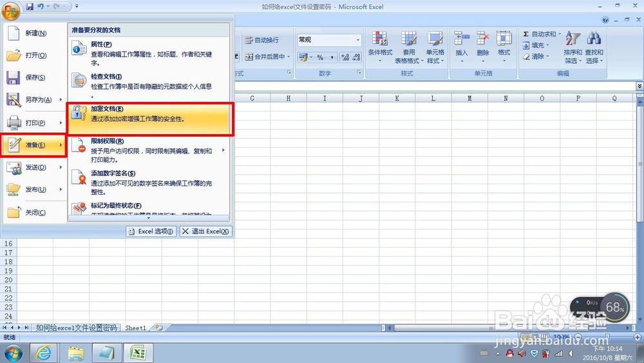Click the Redo icon in quick access toolbar

[x=57, y=6]
